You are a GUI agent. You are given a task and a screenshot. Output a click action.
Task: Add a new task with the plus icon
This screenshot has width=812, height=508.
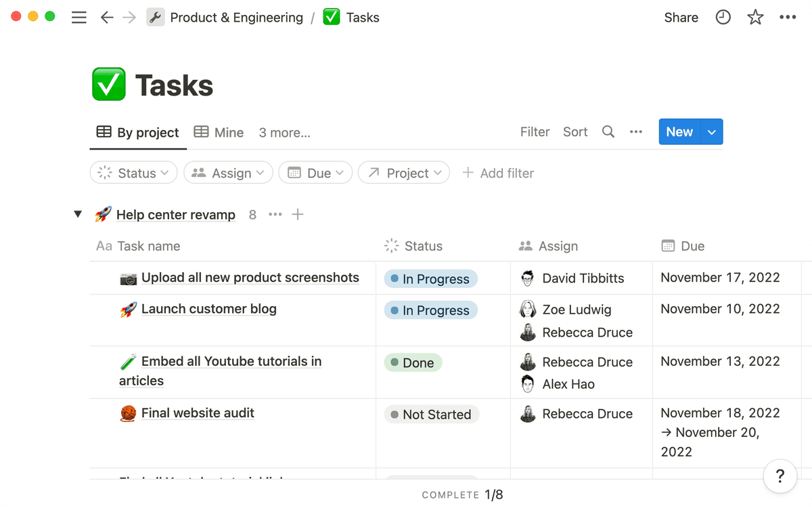click(x=298, y=214)
